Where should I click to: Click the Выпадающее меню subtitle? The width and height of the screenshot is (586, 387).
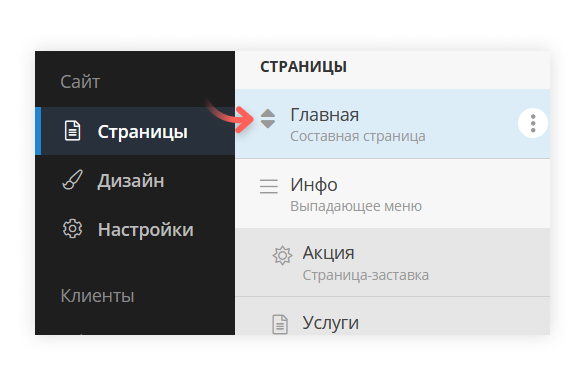[356, 206]
